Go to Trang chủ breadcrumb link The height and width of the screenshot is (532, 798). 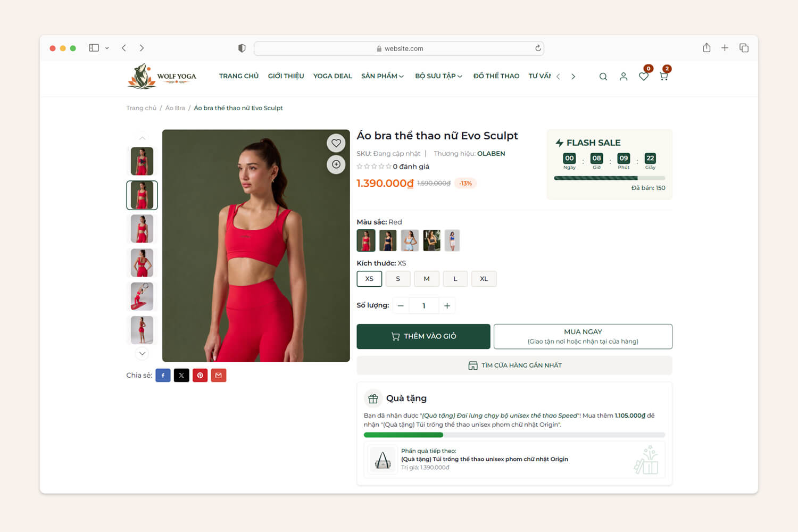point(142,108)
